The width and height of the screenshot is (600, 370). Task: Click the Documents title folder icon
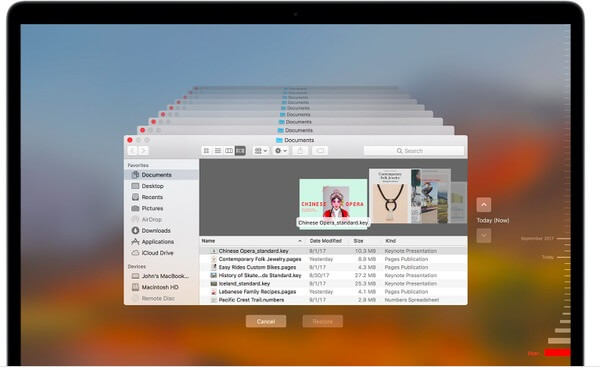tap(279, 140)
